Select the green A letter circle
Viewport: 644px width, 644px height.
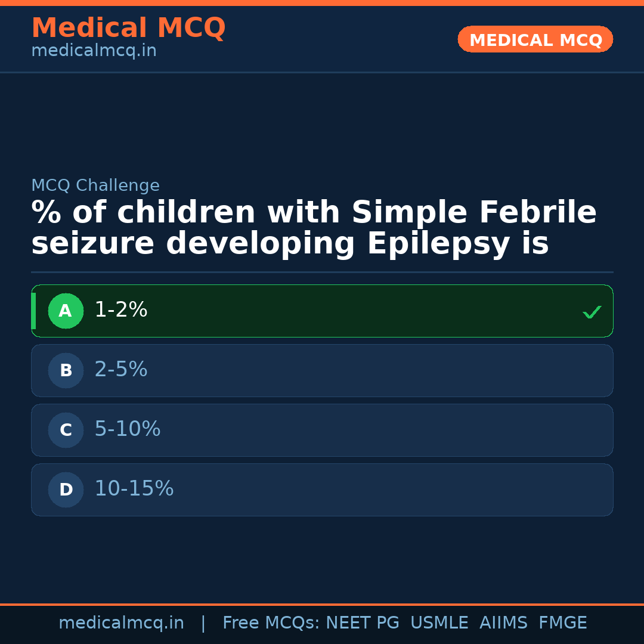(66, 311)
